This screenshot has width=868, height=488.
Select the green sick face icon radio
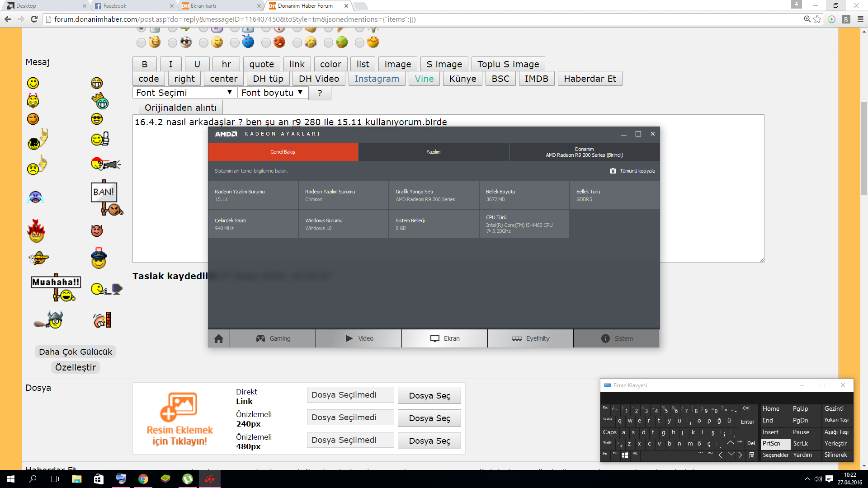[x=329, y=42]
